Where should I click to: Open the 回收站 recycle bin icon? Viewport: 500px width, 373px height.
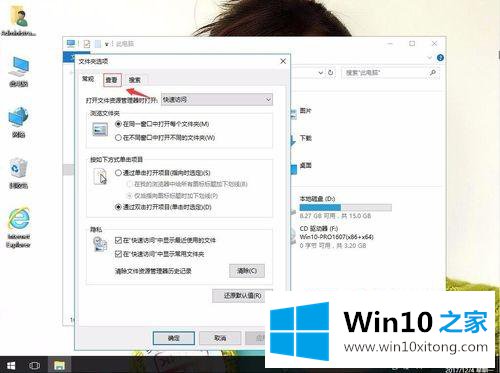click(19, 173)
